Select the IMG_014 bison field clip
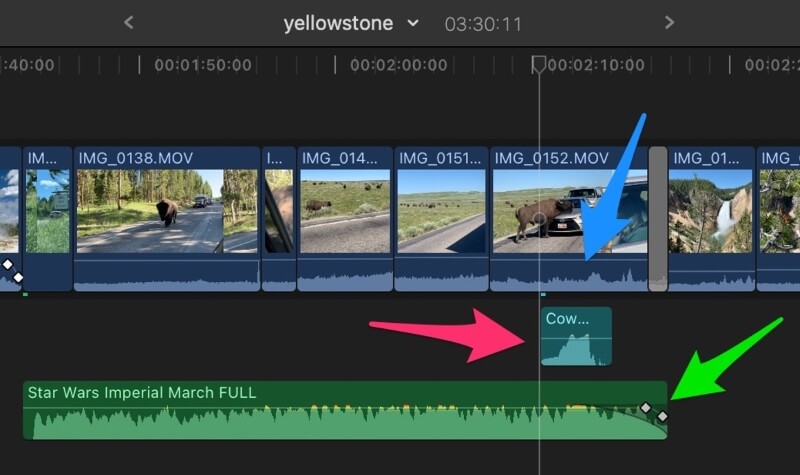Screen dimensions: 800x475 (x=345, y=219)
